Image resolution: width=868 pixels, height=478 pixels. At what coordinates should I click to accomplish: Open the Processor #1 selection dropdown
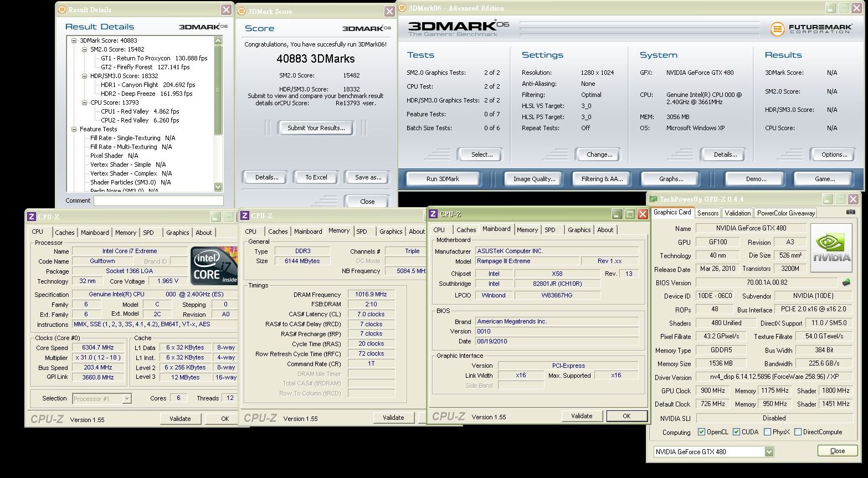click(x=127, y=398)
